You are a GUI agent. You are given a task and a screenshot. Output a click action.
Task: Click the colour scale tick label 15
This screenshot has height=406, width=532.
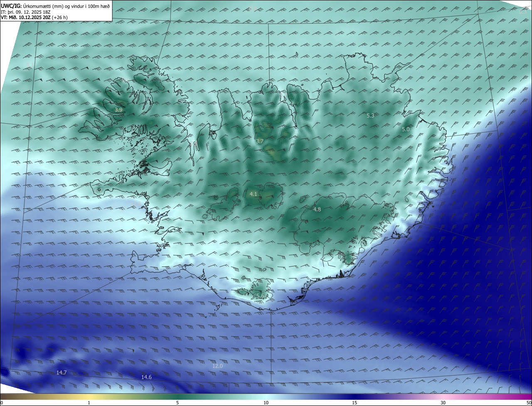[355, 403]
